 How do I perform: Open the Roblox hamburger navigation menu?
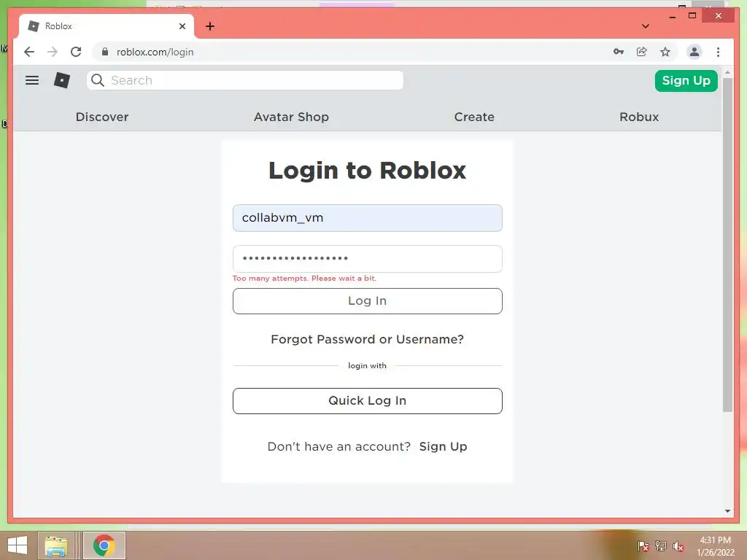tap(32, 80)
